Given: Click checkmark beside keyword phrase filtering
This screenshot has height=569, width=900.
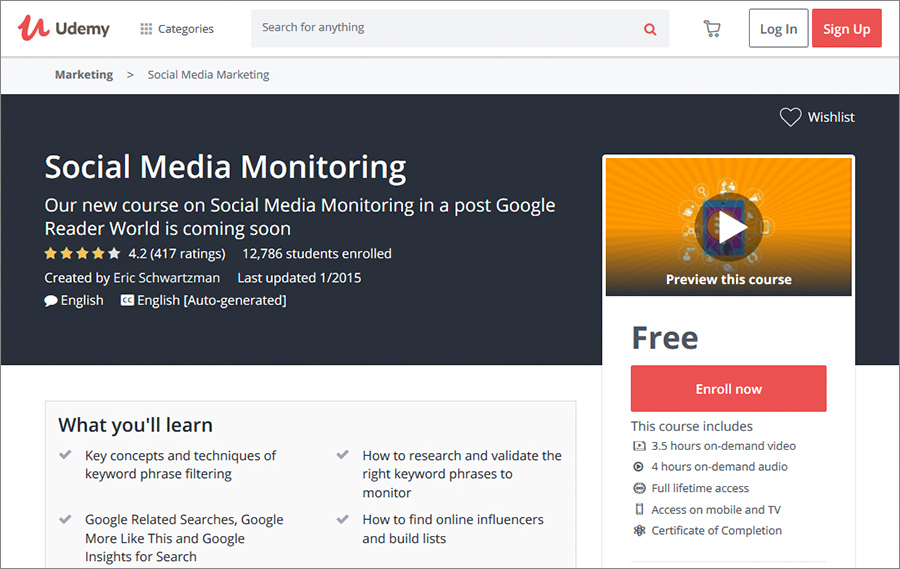Looking at the screenshot, I should pos(65,455).
